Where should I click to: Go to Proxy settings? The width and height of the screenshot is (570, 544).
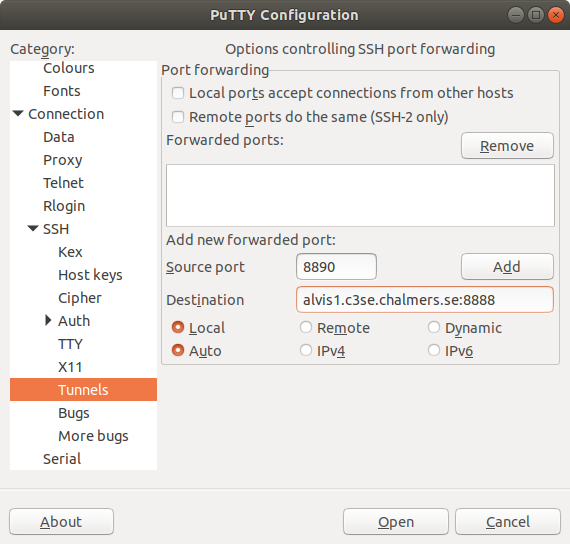coord(63,160)
